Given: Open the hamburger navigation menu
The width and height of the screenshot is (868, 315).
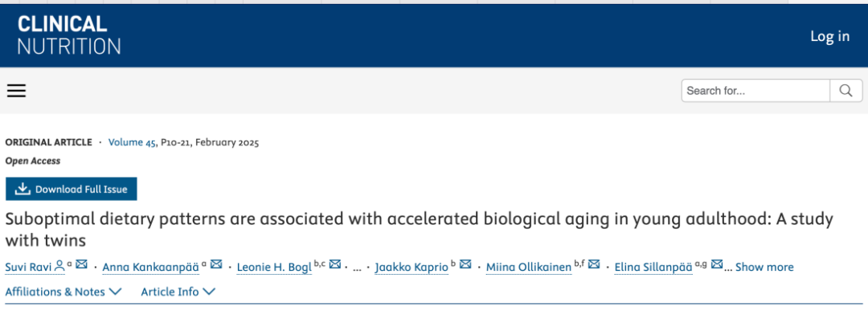Looking at the screenshot, I should tap(17, 91).
